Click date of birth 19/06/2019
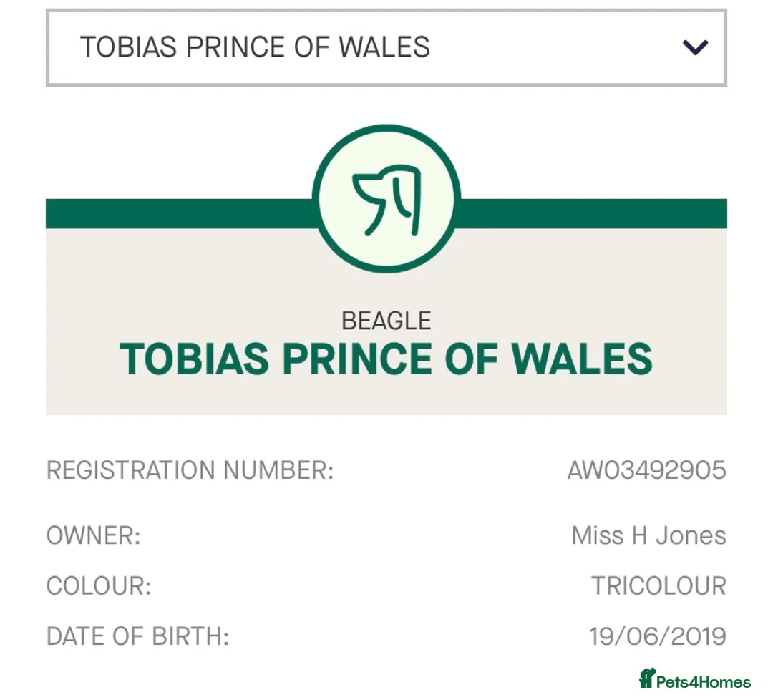This screenshot has width=773, height=700. [657, 636]
